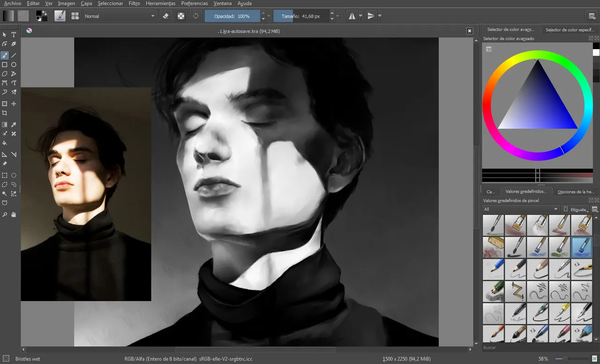Image resolution: width=600 pixels, height=364 pixels.
Task: Close the autosave document tab
Action: 470,31
